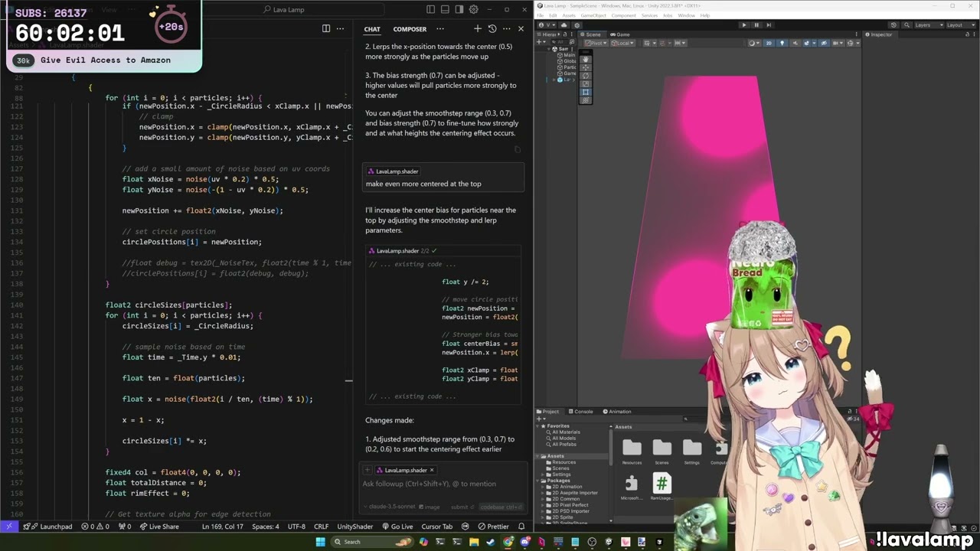
Task: Click Windows Start button on taskbar
Action: (x=320, y=542)
